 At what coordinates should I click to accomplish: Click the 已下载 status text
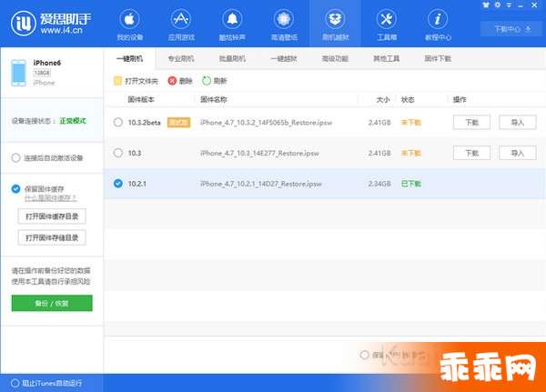411,184
